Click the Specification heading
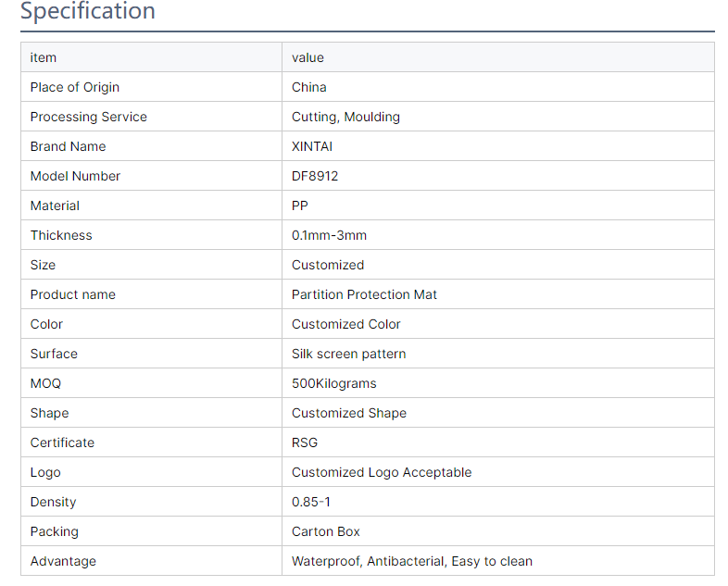Image resolution: width=728 pixels, height=586 pixels. coord(88,12)
